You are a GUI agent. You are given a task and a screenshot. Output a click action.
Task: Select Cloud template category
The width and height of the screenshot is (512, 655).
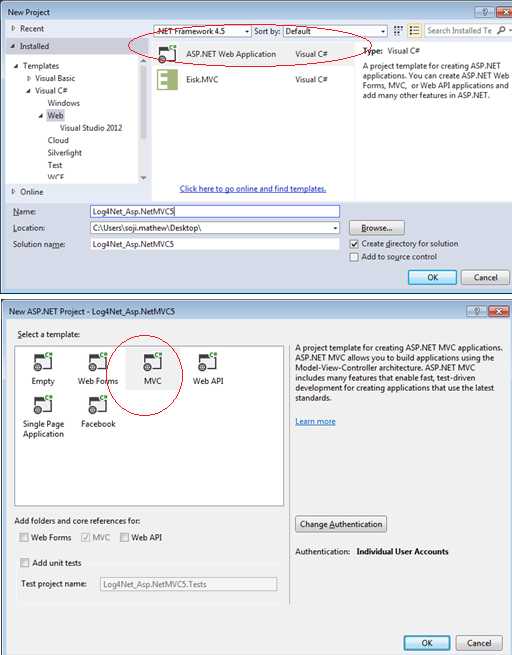coord(58,140)
